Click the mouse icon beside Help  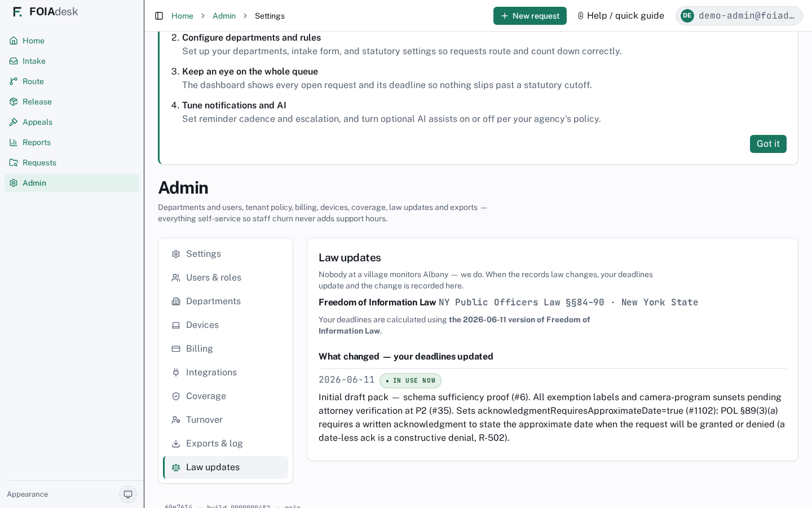point(580,16)
